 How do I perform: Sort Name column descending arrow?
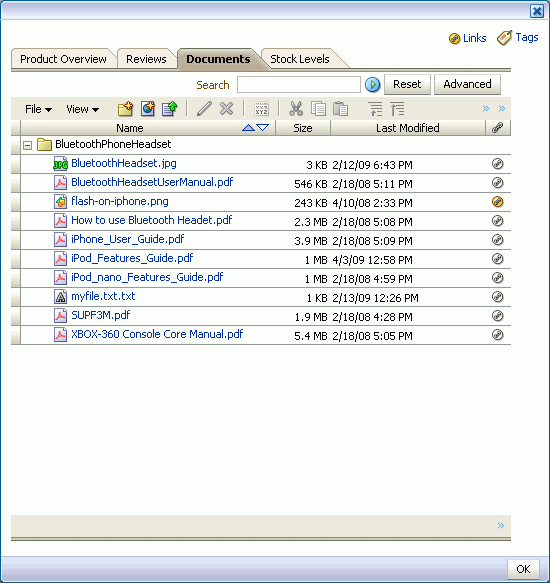[x=263, y=128]
